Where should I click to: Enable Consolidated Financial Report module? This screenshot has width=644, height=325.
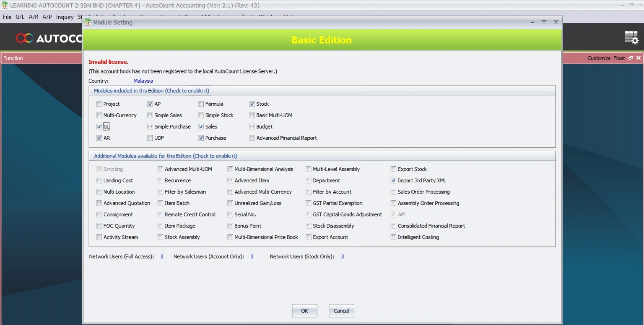coord(393,225)
